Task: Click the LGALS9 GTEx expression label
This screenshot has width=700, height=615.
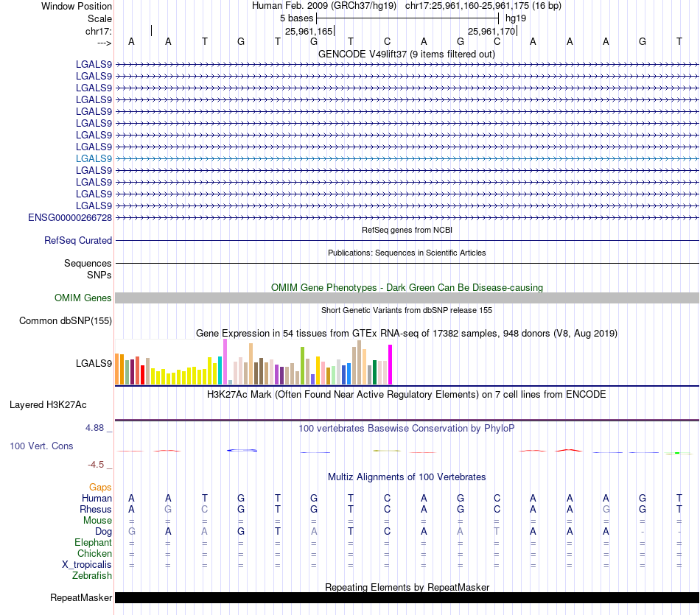Action: click(x=94, y=363)
